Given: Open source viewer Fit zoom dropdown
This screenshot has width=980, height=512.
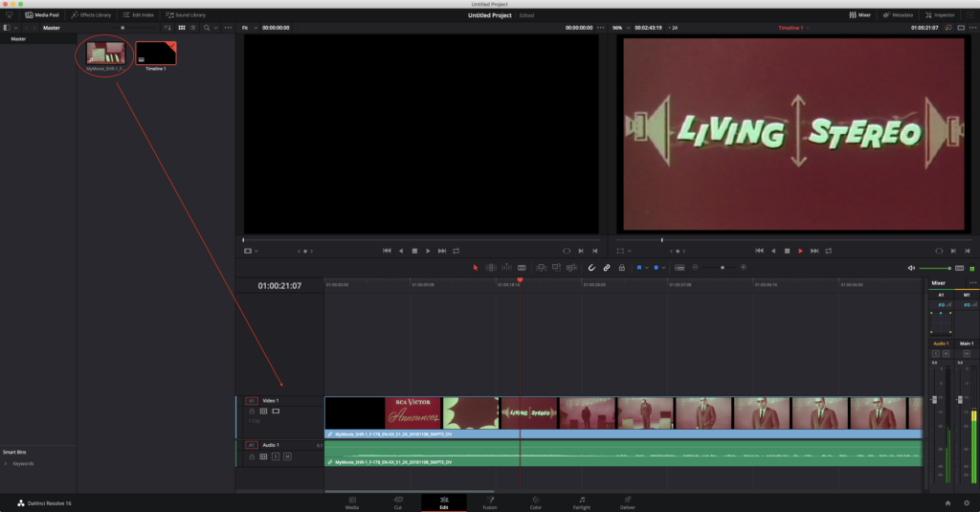Looking at the screenshot, I should pos(249,28).
